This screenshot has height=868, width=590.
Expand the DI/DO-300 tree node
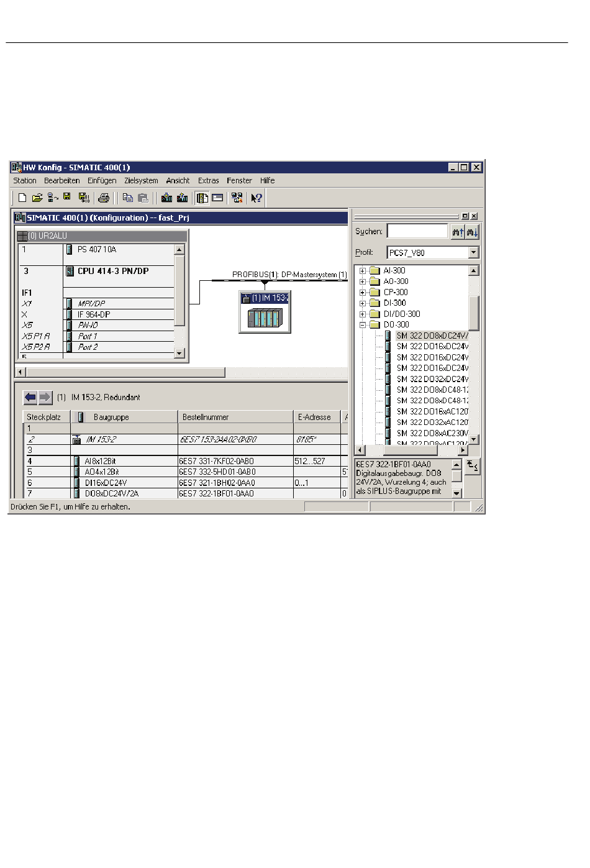(363, 314)
